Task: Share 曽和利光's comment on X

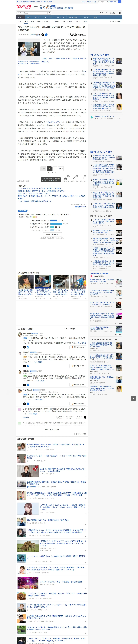Action: [25, 366]
